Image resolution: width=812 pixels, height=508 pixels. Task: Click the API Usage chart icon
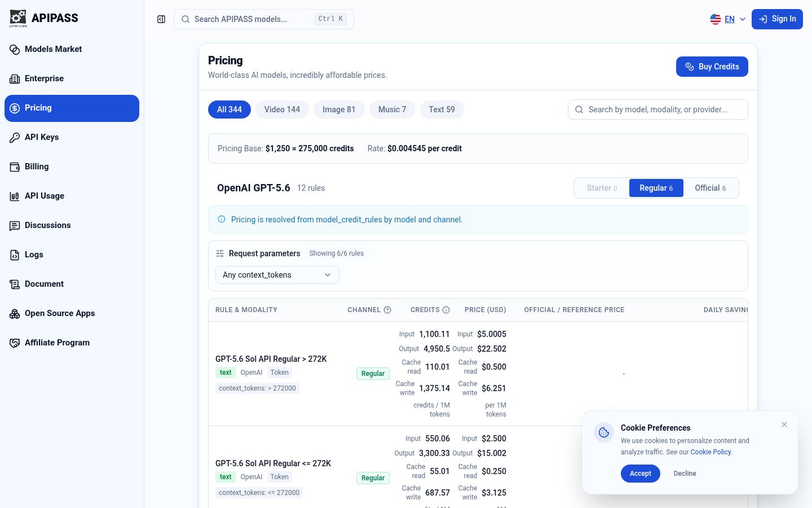point(15,196)
